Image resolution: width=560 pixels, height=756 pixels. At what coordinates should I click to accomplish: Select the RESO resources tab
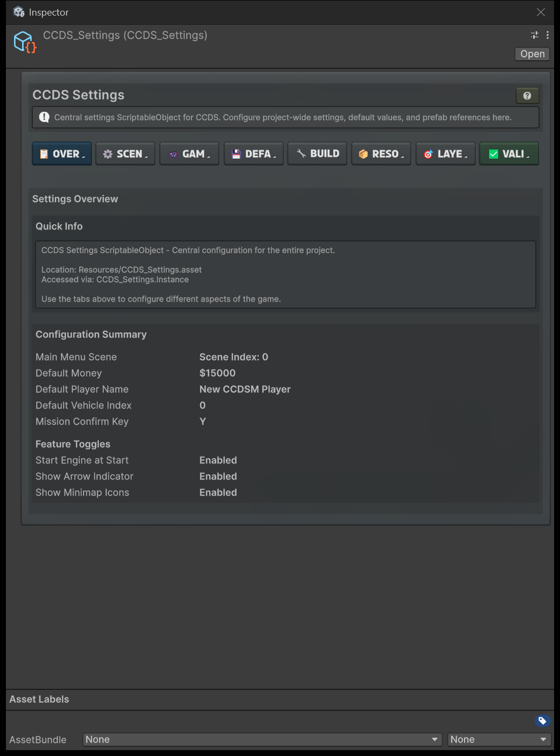click(x=382, y=154)
